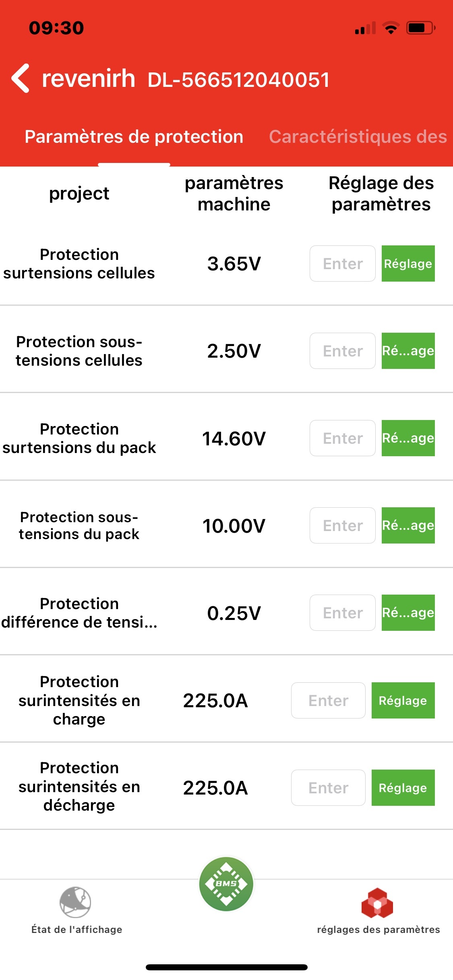
Task: Tap the battery status icon
Action: (x=420, y=28)
